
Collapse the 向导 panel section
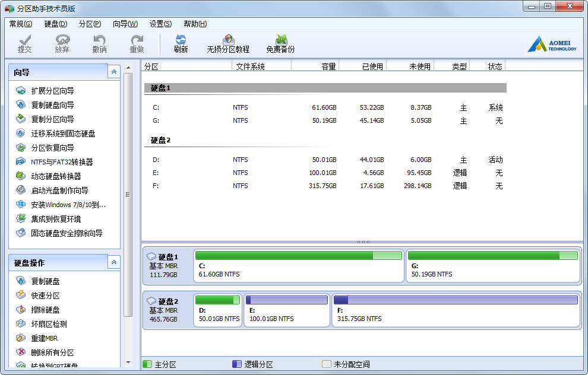point(113,72)
